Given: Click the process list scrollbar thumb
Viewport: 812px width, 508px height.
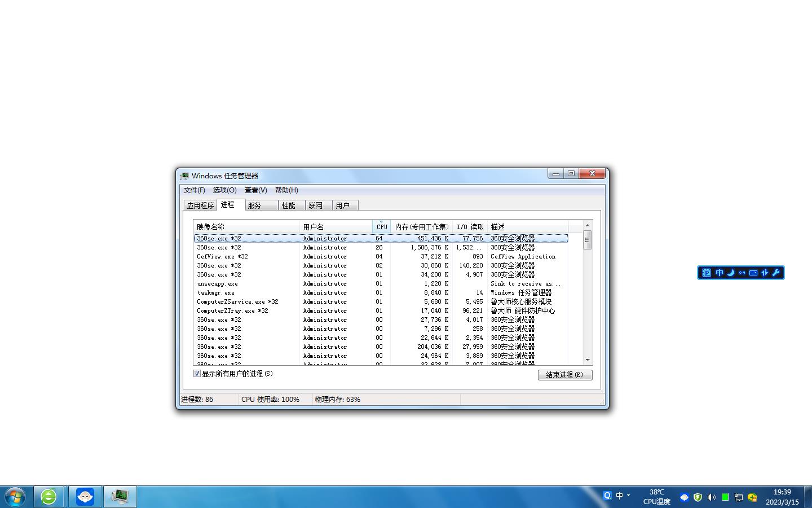Looking at the screenshot, I should click(587, 240).
